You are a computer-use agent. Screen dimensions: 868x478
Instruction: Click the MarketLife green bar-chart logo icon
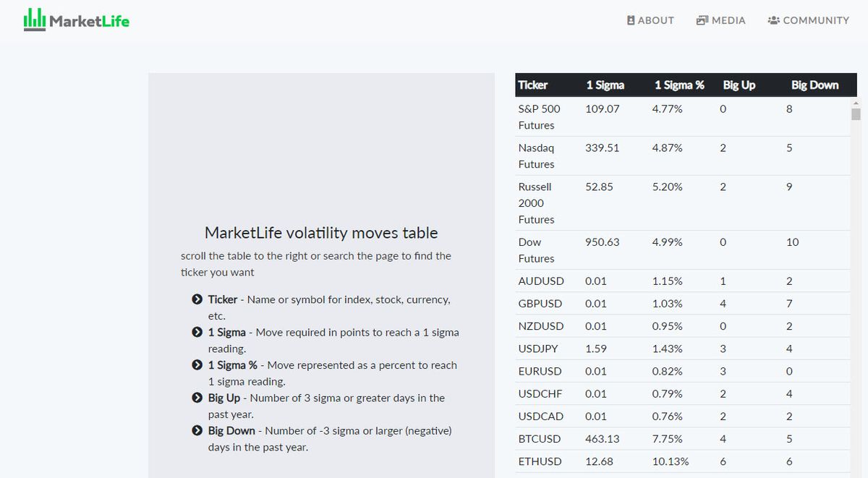tap(34, 20)
